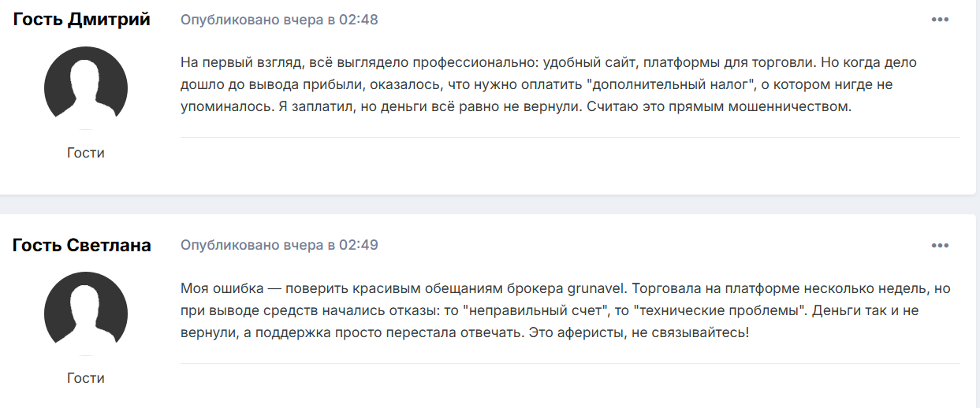The height and width of the screenshot is (408, 980).
Task: Click 'удобный сайт' in Дмитрий's post
Action: click(x=580, y=61)
